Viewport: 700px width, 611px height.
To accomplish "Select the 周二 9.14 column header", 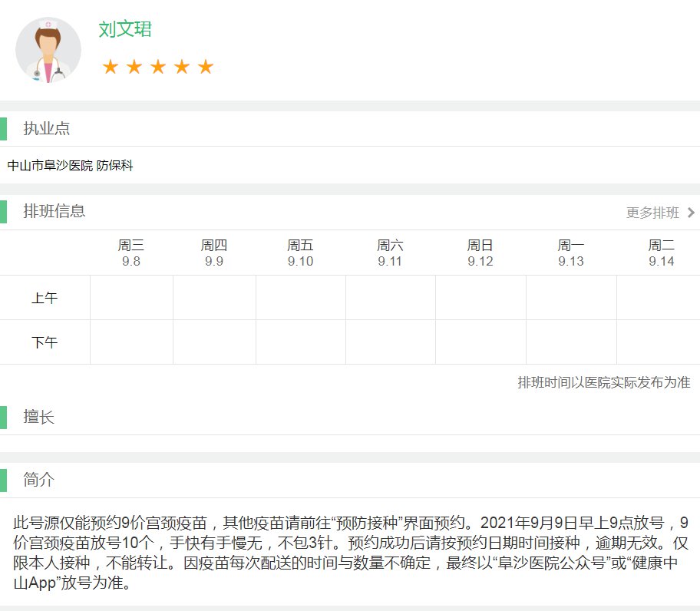I will (x=661, y=253).
